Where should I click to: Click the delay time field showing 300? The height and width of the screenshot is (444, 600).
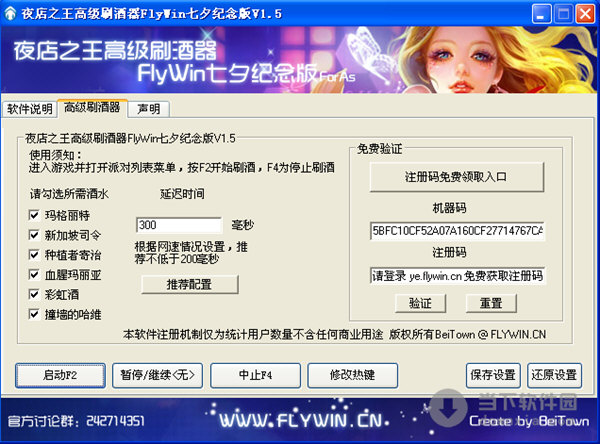(179, 225)
